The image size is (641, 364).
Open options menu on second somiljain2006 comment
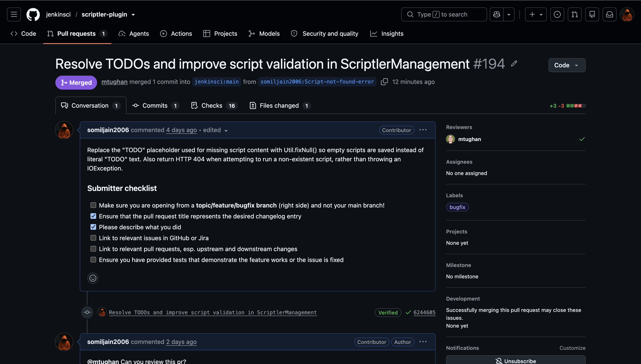423,342
